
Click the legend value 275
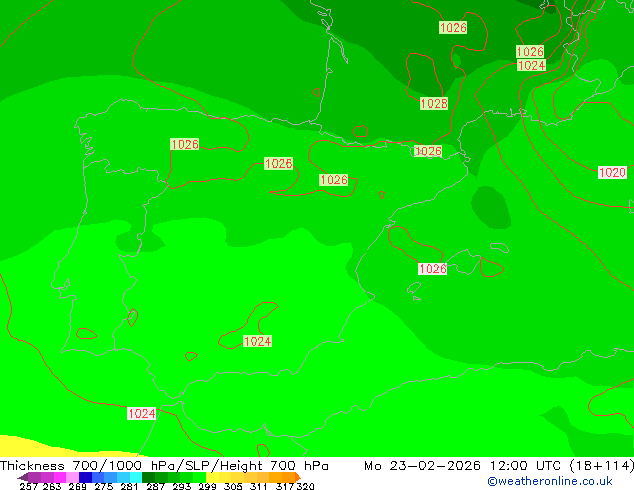[x=104, y=486]
